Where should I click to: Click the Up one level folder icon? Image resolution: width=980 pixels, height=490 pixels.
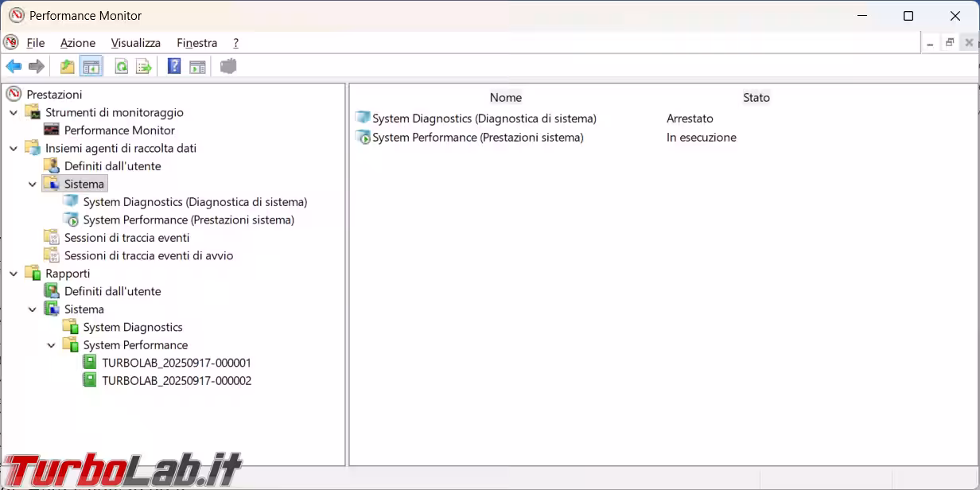click(x=68, y=67)
